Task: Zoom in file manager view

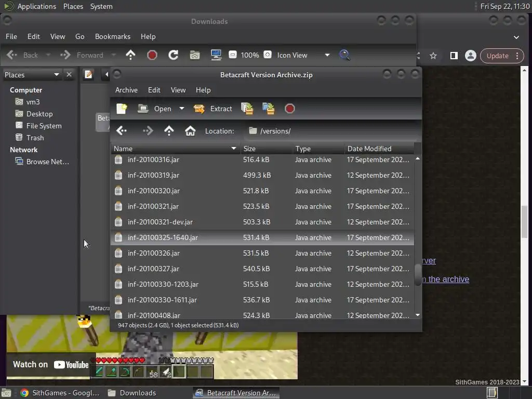Action: [268, 55]
